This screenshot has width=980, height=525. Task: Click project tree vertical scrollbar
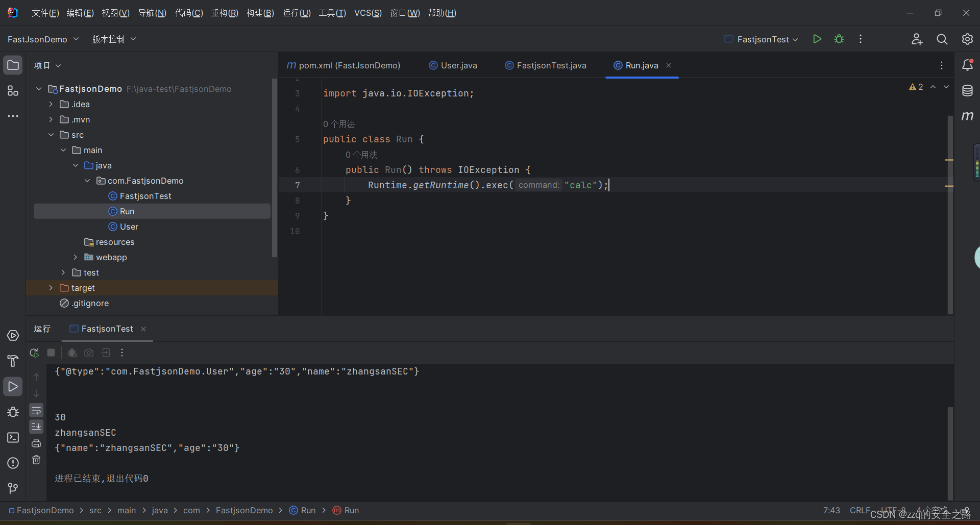click(x=275, y=168)
